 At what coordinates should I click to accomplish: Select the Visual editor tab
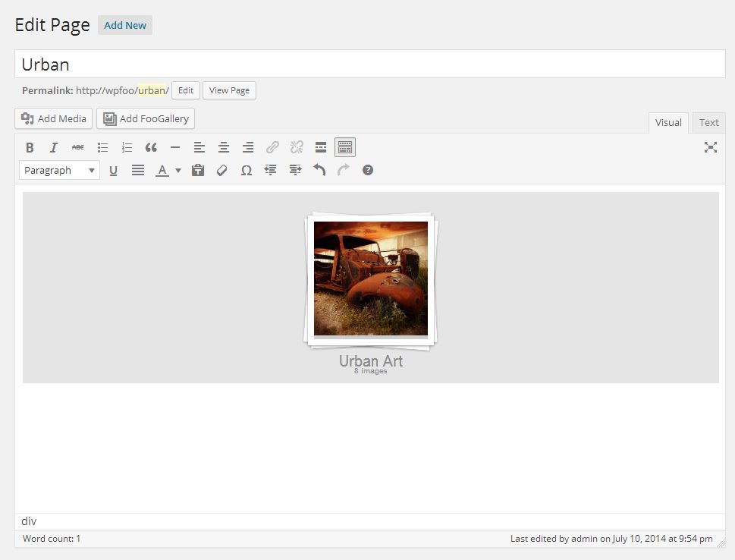click(667, 122)
